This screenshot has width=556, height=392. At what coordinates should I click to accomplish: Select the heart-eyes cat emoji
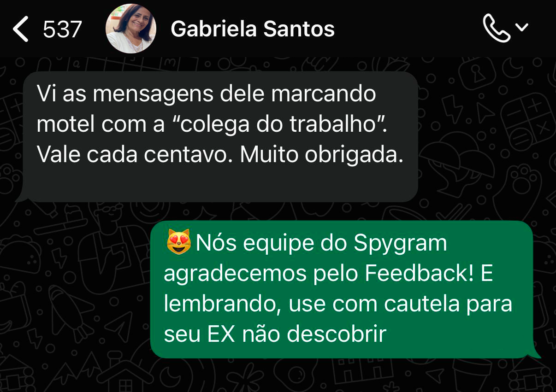(178, 243)
